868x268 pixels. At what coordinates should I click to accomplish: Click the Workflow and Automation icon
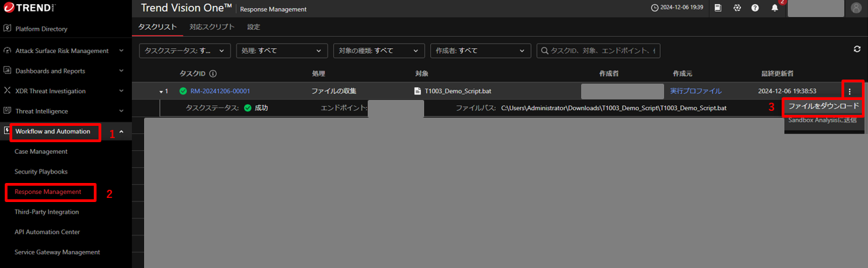[x=7, y=131]
